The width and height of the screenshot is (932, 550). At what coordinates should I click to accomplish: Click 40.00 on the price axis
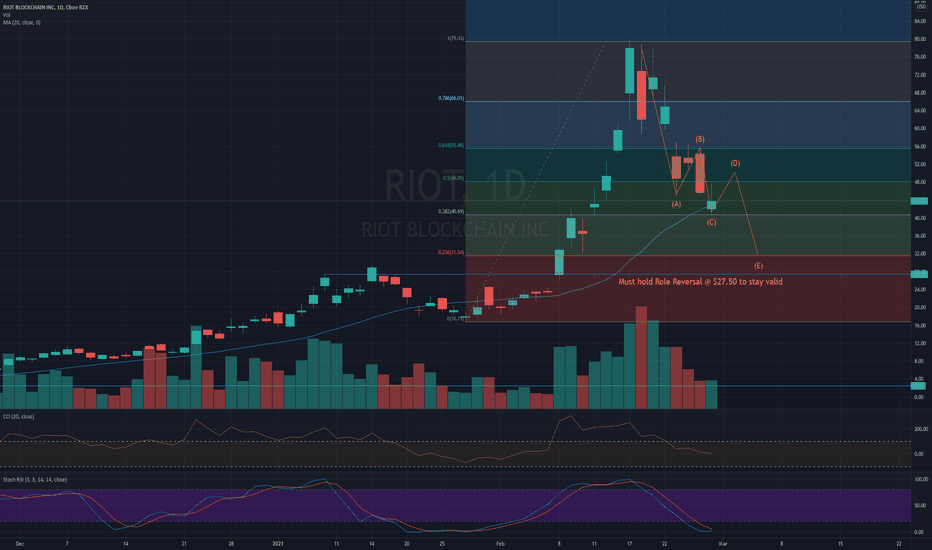tap(920, 218)
